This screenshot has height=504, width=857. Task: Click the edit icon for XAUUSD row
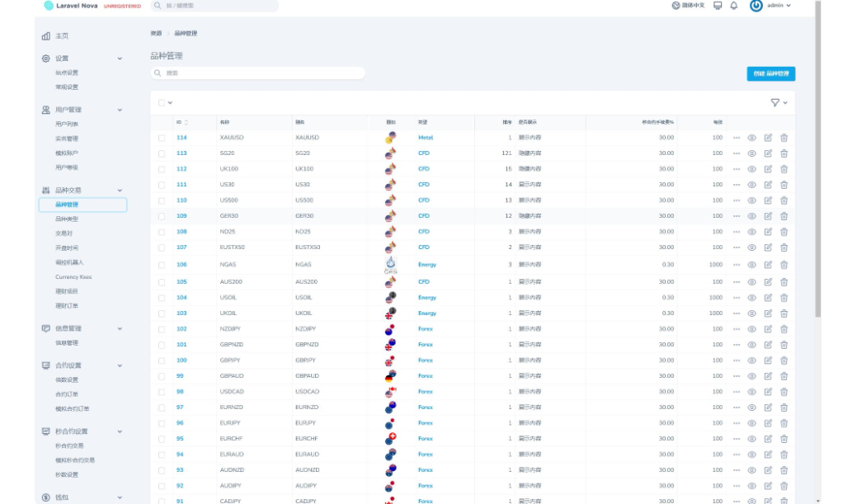(768, 138)
